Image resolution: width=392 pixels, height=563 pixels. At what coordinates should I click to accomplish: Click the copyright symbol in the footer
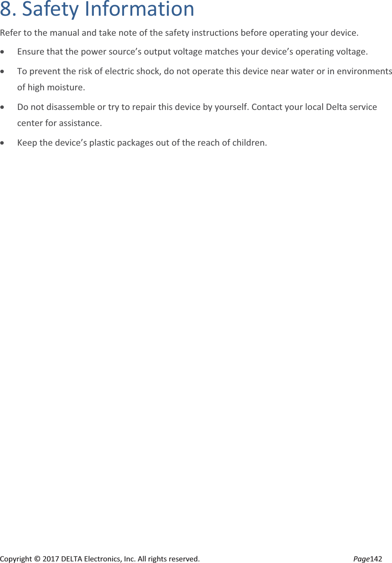[x=37, y=559]
